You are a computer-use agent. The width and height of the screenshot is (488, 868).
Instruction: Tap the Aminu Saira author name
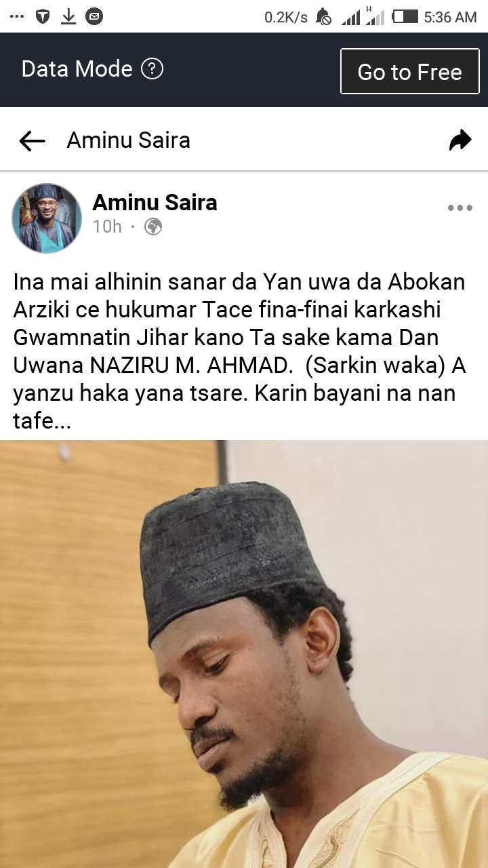(x=155, y=202)
